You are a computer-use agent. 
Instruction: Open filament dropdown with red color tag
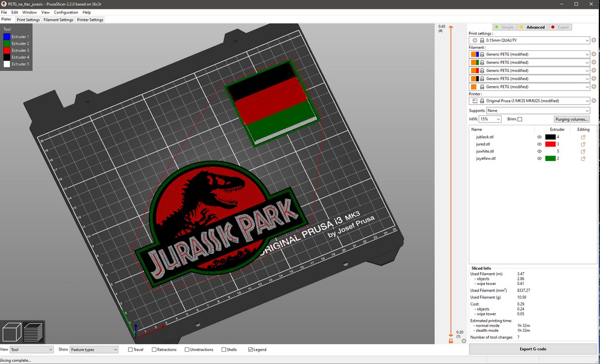[530, 70]
